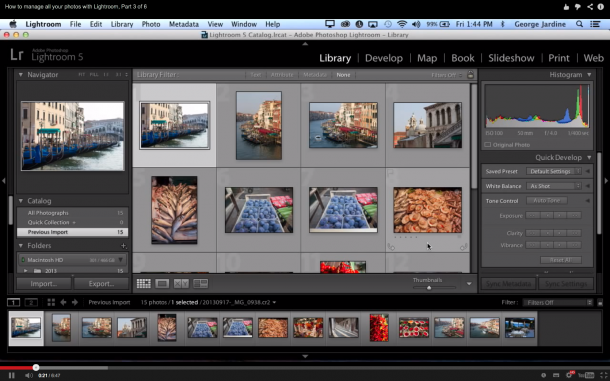The image size is (610, 381).
Task: Click Auto Tone button
Action: [x=547, y=200]
